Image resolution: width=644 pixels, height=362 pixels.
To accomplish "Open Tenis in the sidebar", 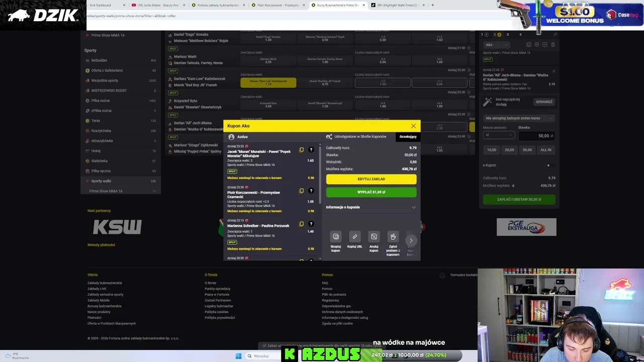I will [x=121, y=121].
